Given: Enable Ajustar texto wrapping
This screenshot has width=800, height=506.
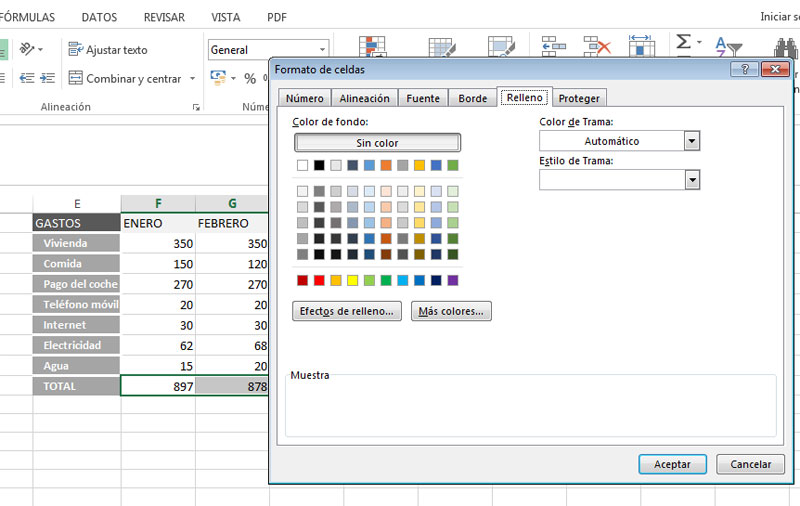Looking at the screenshot, I should pos(108,49).
